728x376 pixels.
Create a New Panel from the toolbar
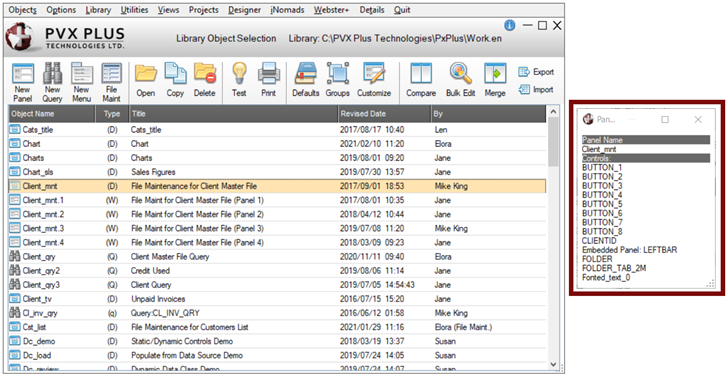click(x=22, y=83)
